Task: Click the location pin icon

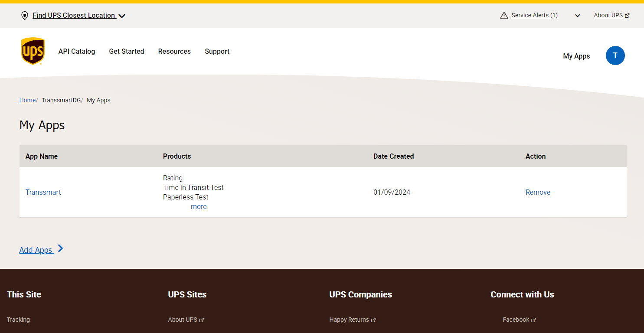Action: pos(25,16)
